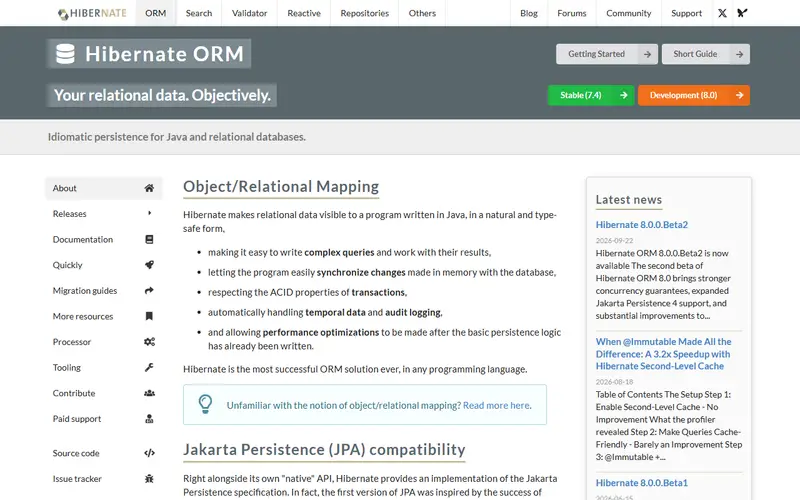This screenshot has width=800, height=500.
Task: Expand the Releases submenu caret
Action: (149, 213)
